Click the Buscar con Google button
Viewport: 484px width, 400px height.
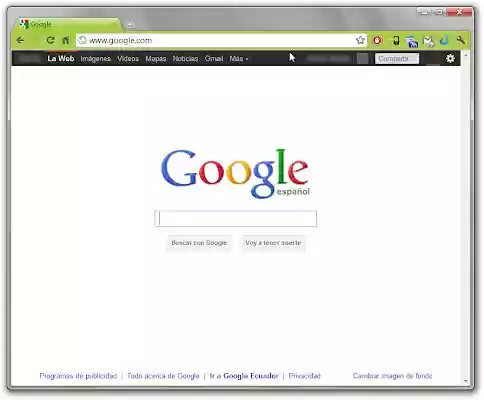(199, 243)
